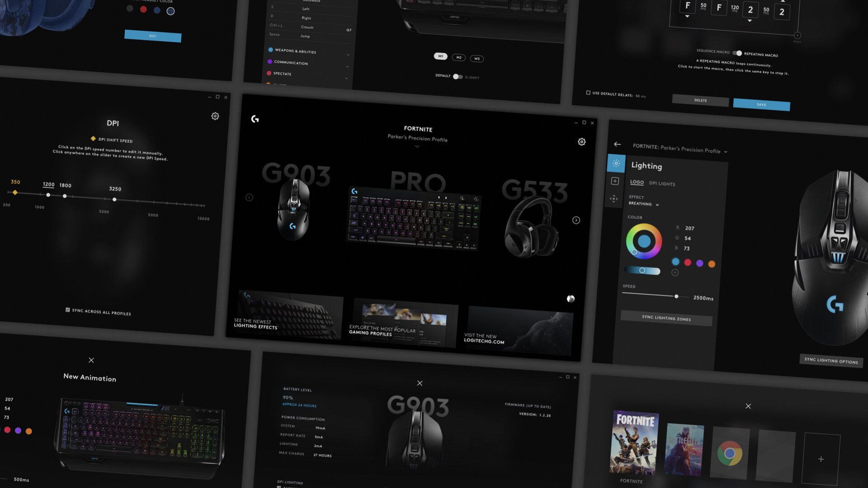Save the macro with Save button
Image resolution: width=868 pixels, height=488 pixels.
coord(761,104)
